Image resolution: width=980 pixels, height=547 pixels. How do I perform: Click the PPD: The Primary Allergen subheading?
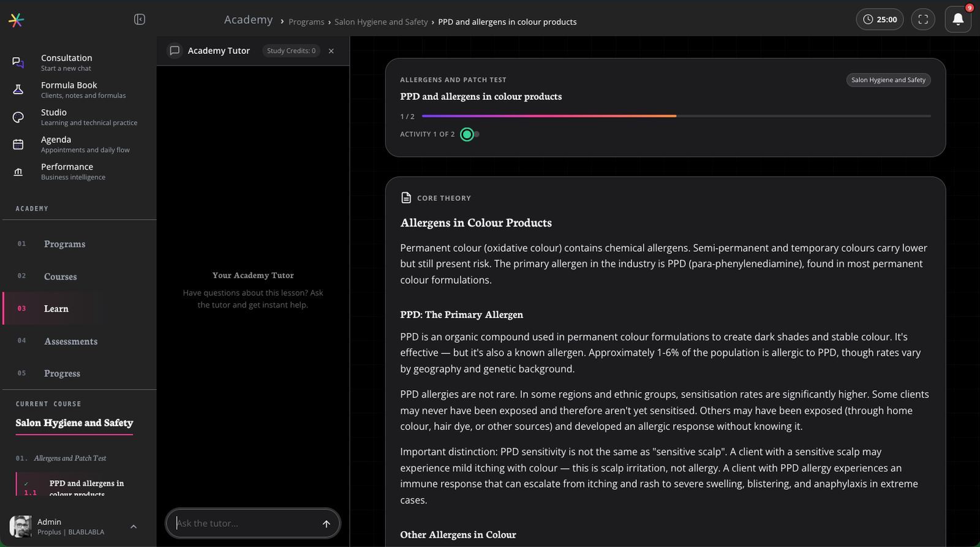[x=462, y=315]
